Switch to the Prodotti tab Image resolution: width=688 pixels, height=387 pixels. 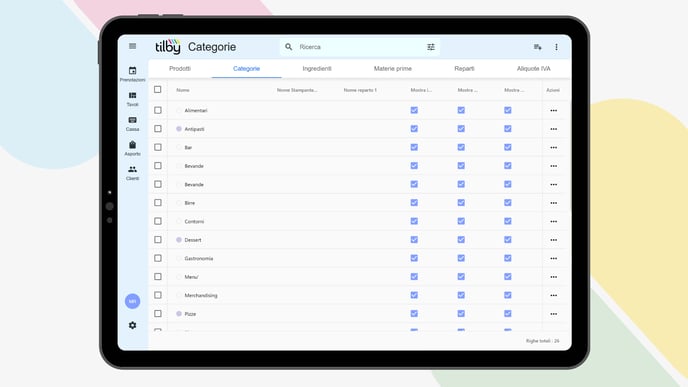click(x=180, y=68)
